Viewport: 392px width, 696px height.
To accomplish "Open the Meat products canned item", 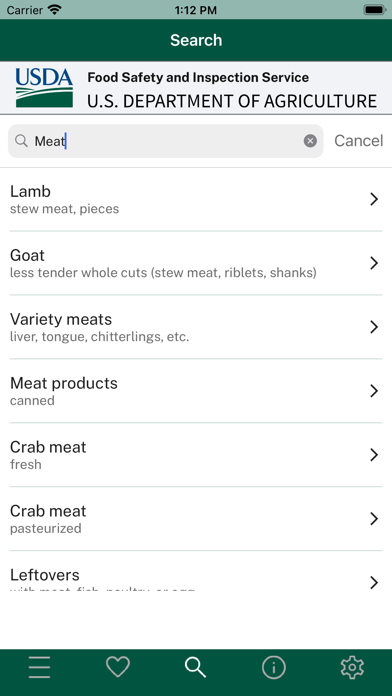I will click(x=196, y=391).
